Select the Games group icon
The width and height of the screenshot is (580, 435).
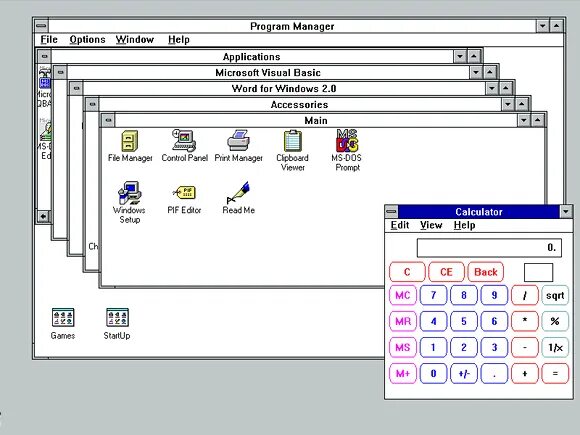(63, 324)
